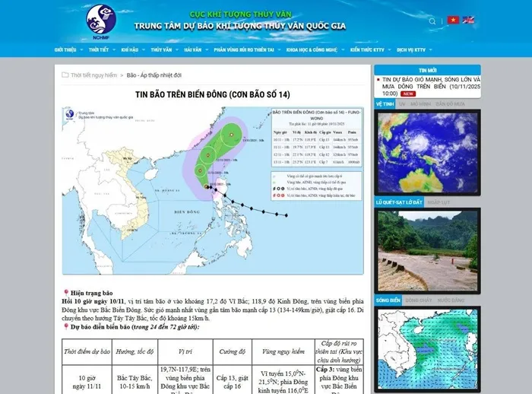
Task: Click table header Thời điểm dự báo
Action: 87,351
